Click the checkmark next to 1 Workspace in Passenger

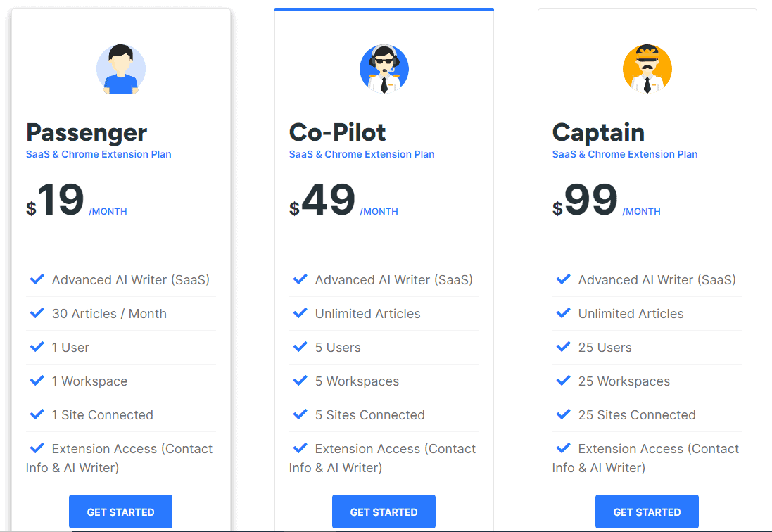coord(37,381)
